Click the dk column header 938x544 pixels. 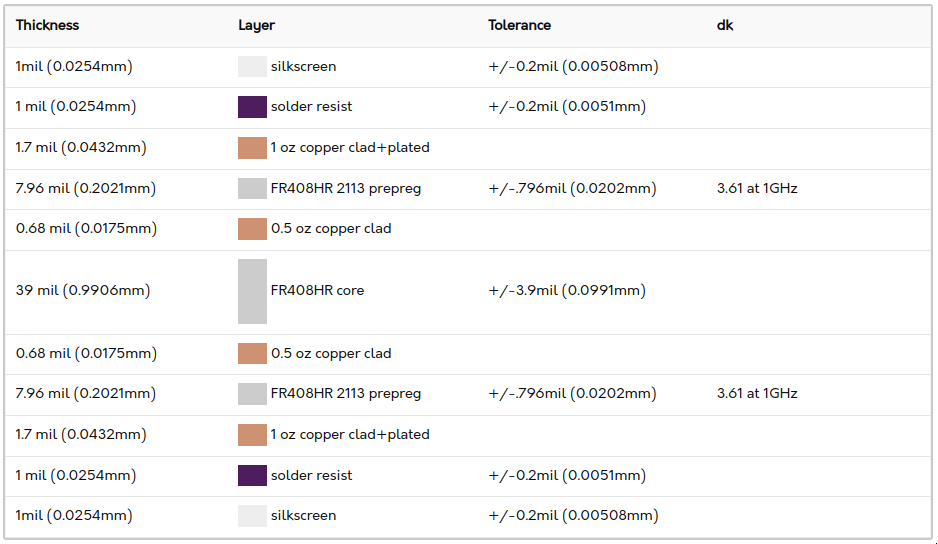click(724, 25)
